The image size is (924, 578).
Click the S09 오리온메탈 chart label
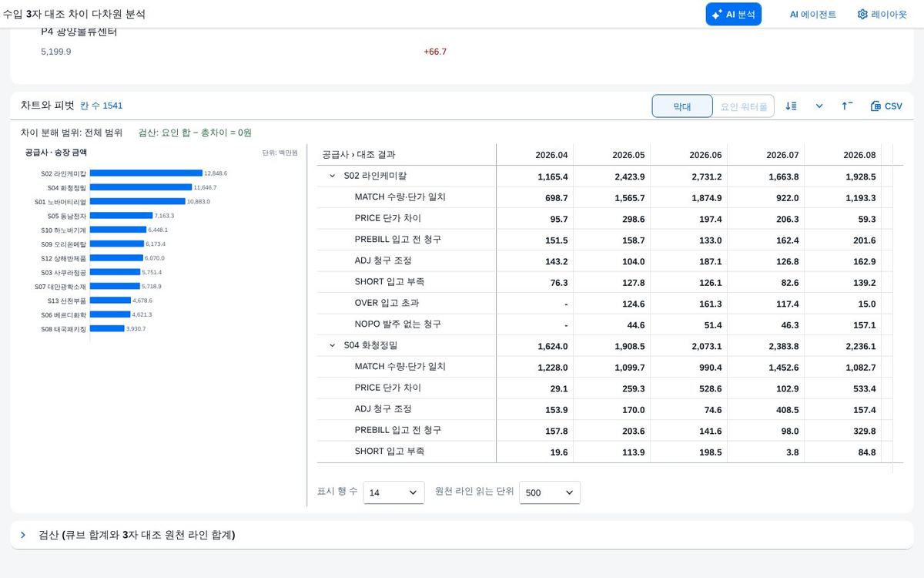64,244
